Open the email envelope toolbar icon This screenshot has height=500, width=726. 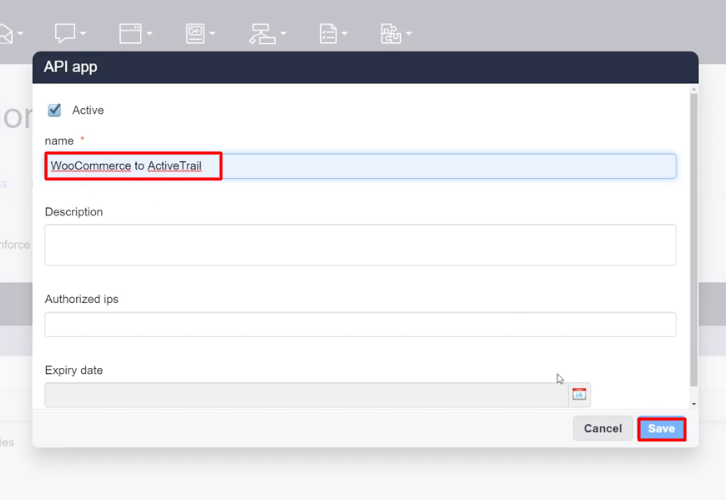6,34
